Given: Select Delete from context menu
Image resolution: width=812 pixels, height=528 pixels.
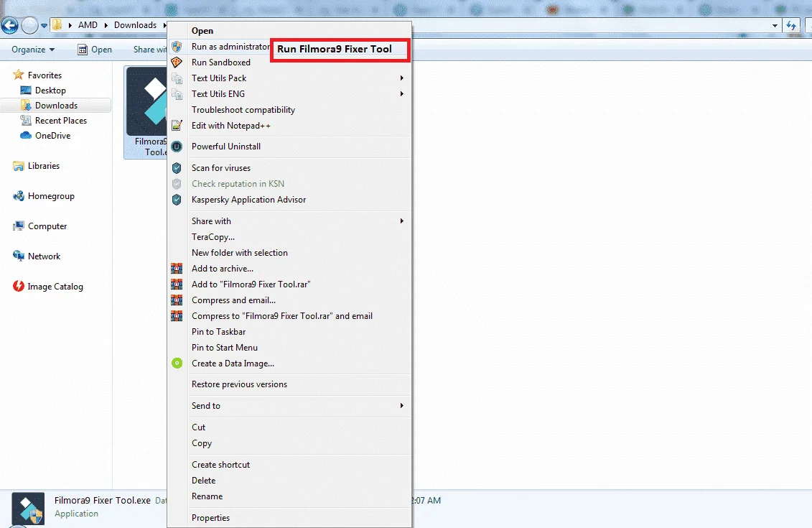Looking at the screenshot, I should coord(289,481).
